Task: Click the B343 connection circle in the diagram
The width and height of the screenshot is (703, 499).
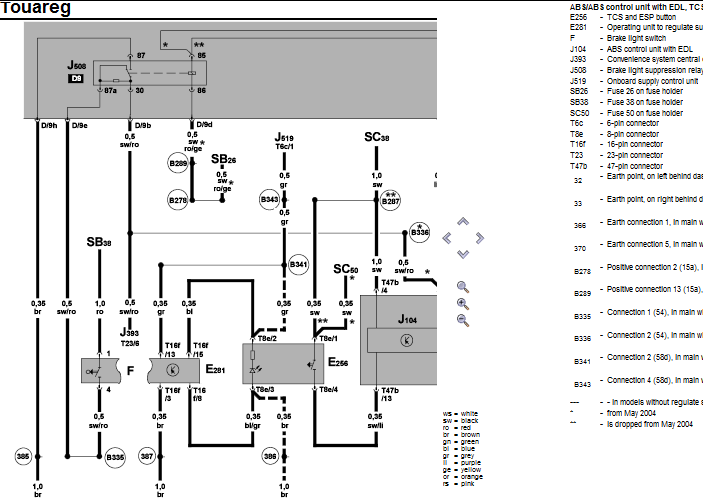Action: (x=269, y=200)
